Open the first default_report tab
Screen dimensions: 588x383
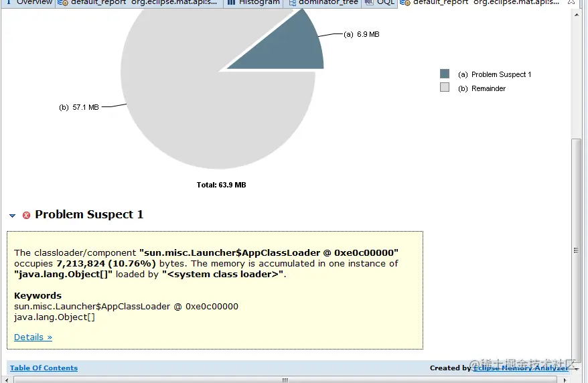pos(139,3)
